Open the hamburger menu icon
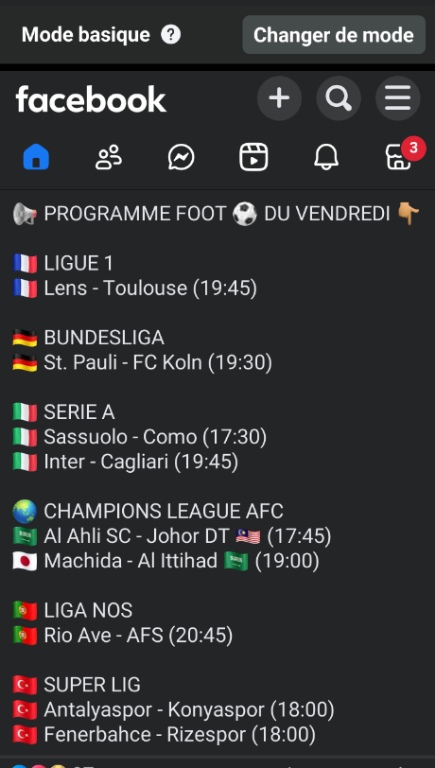Screen dimensions: 435x768 [x=398, y=98]
